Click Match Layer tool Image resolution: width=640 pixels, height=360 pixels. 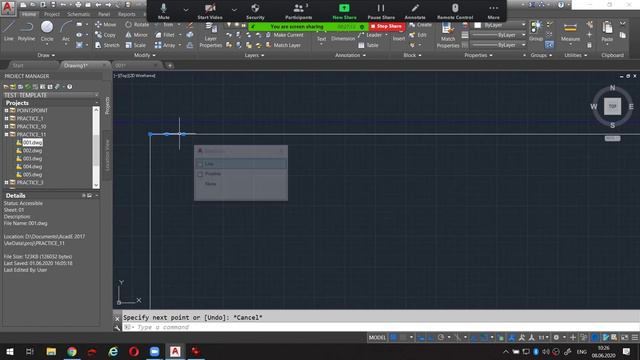click(283, 45)
